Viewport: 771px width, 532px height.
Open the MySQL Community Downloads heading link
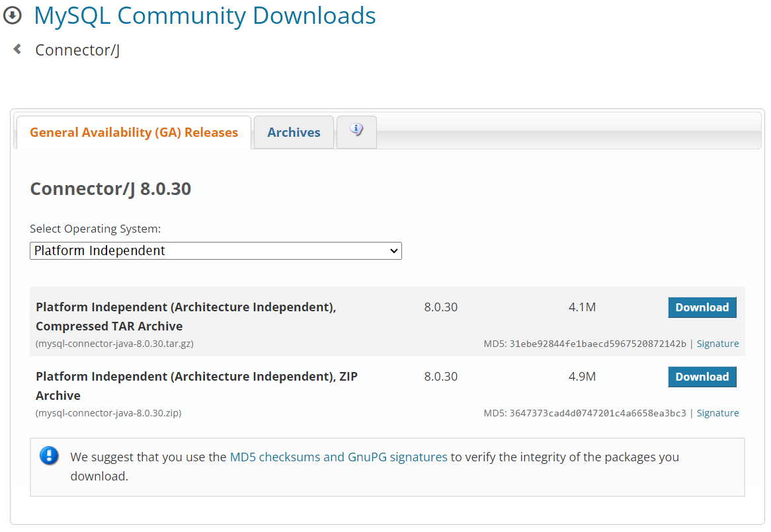click(204, 15)
